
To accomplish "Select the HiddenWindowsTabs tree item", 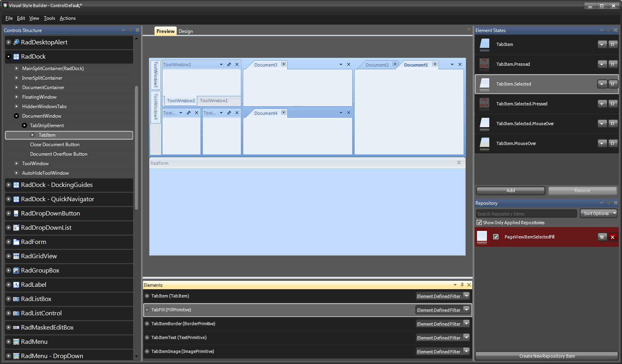I will pyautogui.click(x=44, y=107).
